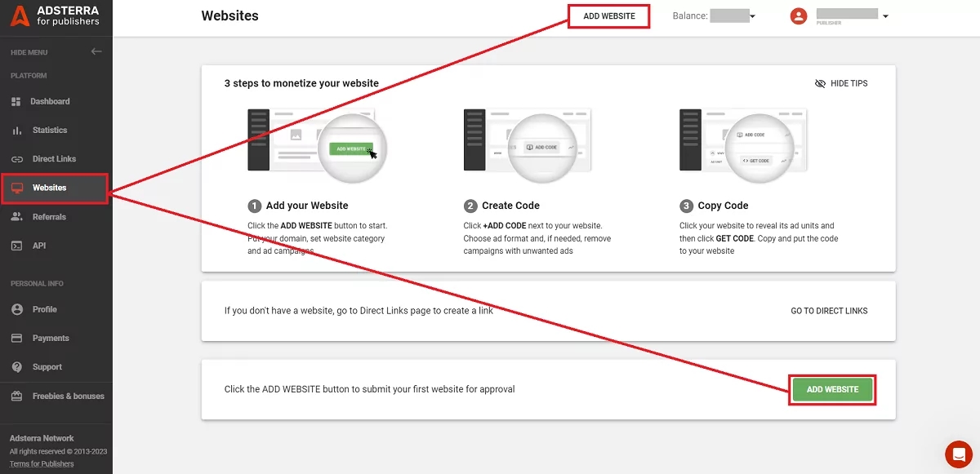Viewport: 980px width, 474px height.
Task: Click the green ADD WEBSITE button
Action: [832, 390]
